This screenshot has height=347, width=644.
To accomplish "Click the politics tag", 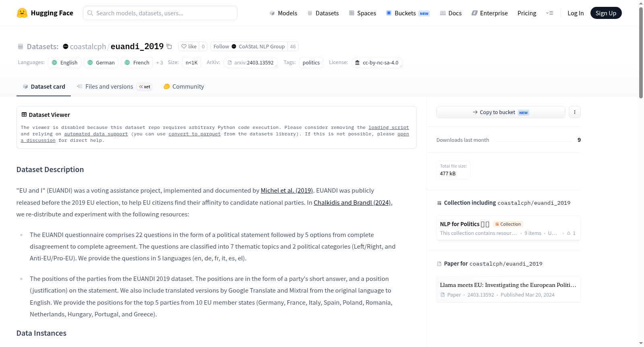I will point(311,62).
